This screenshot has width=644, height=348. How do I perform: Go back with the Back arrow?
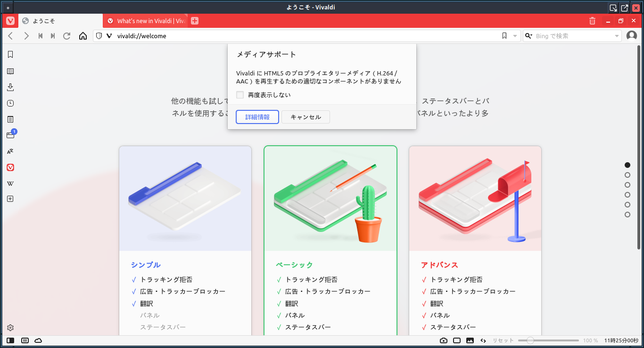pos(11,36)
